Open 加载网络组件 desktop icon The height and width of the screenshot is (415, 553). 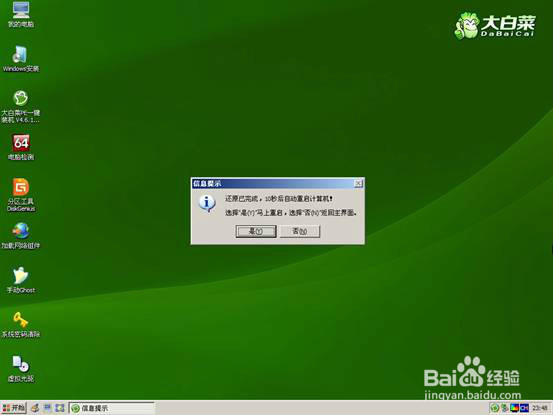[21, 236]
